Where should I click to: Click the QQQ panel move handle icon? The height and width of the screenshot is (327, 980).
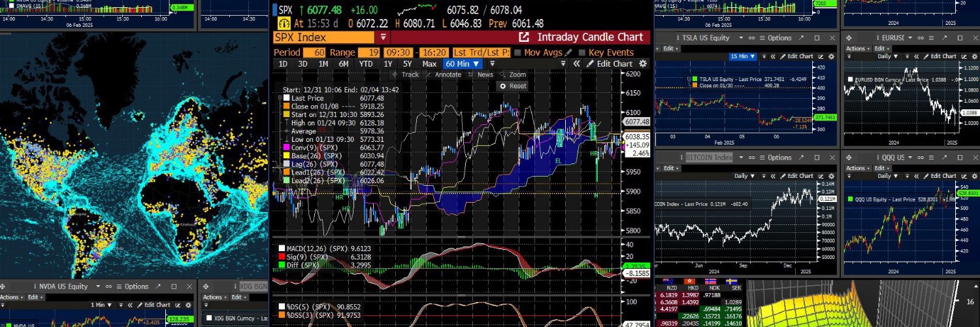(x=849, y=158)
